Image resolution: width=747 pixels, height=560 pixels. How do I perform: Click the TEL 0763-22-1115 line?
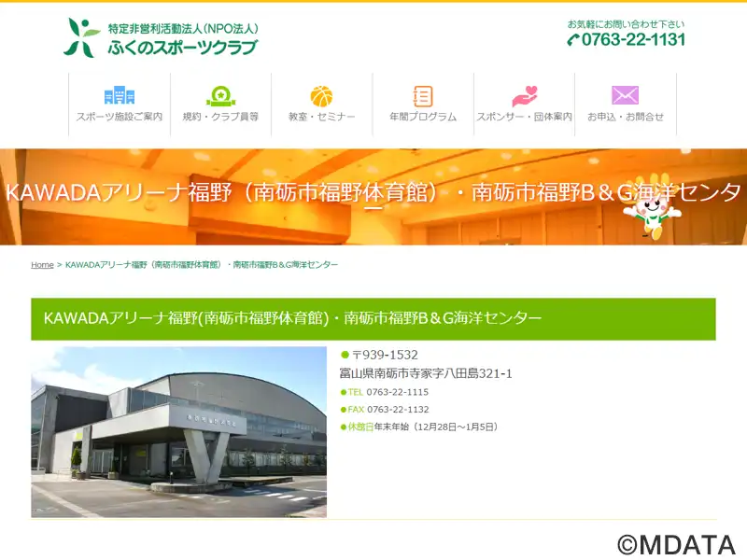[385, 392]
